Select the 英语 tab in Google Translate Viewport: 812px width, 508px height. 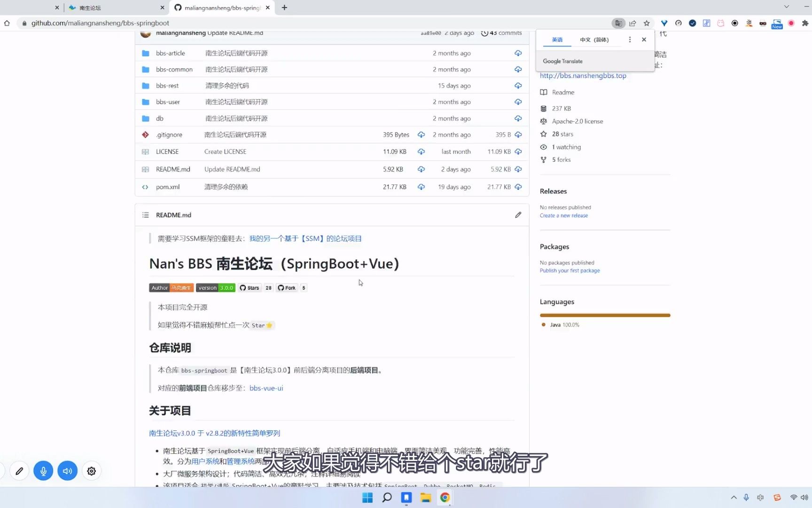(557, 40)
